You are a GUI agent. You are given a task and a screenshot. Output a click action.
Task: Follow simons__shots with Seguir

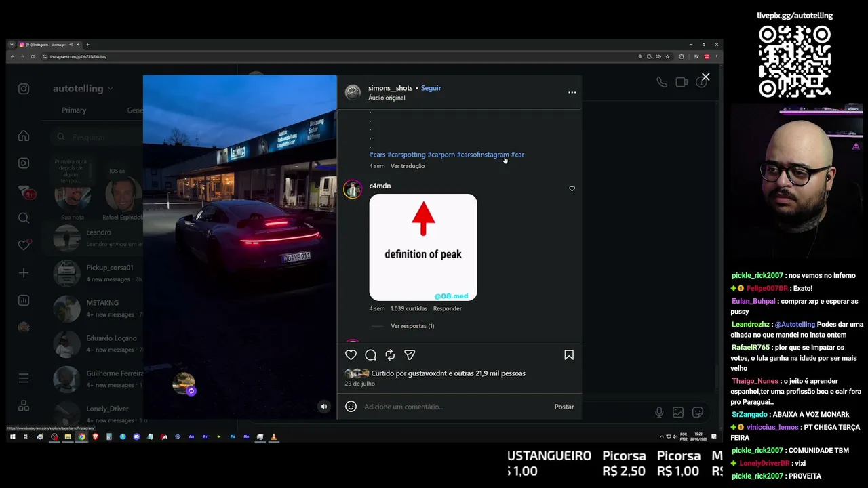click(431, 88)
